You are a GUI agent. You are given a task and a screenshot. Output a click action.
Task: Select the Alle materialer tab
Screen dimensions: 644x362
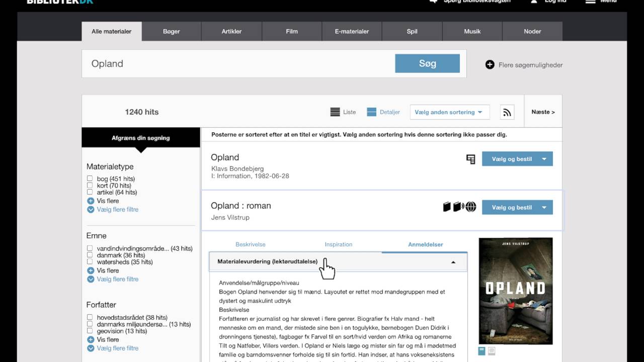click(x=112, y=31)
